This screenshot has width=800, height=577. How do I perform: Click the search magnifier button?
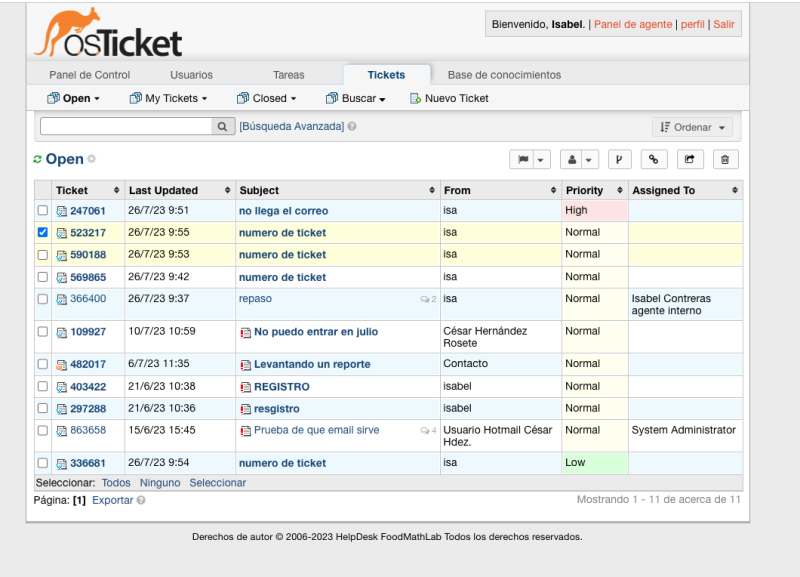(223, 127)
